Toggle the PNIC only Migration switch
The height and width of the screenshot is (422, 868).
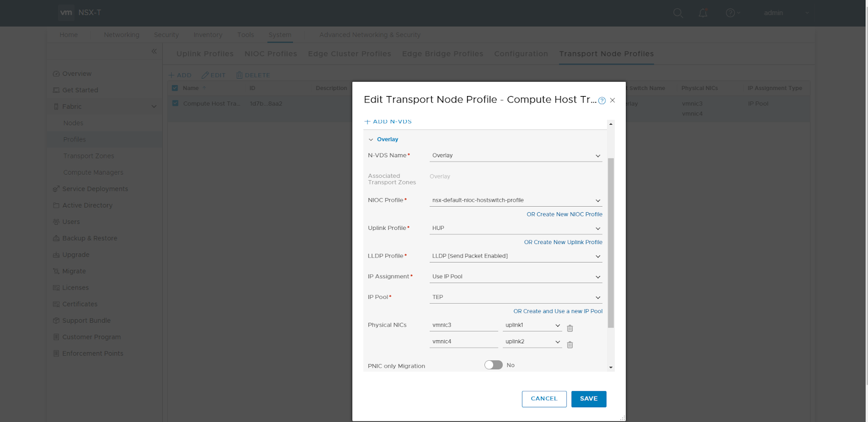pos(493,365)
